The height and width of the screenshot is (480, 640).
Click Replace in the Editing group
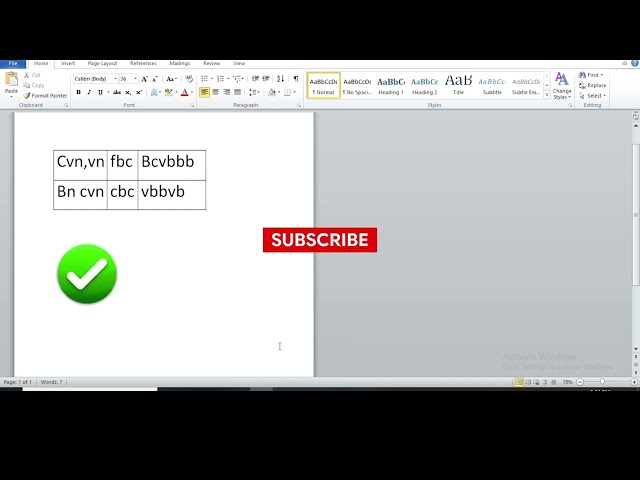[592, 85]
